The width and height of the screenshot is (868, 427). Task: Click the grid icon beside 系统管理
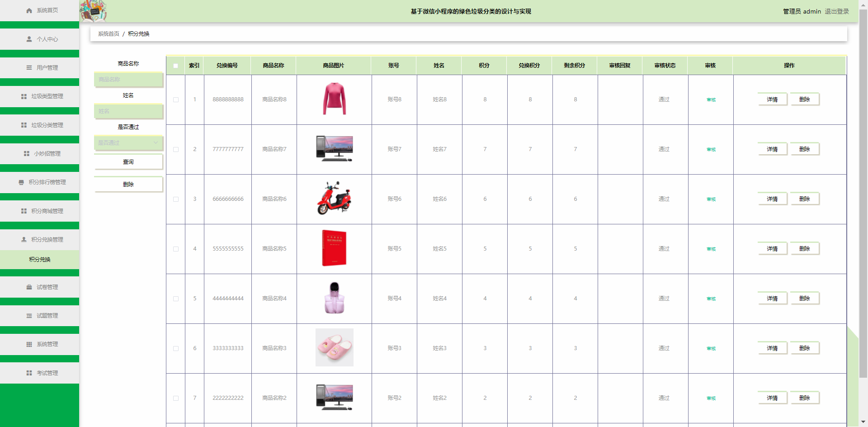(29, 344)
